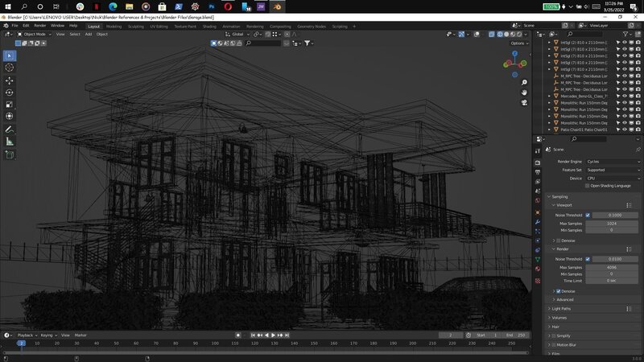Open the Modifier properties wrench tab

click(538, 221)
